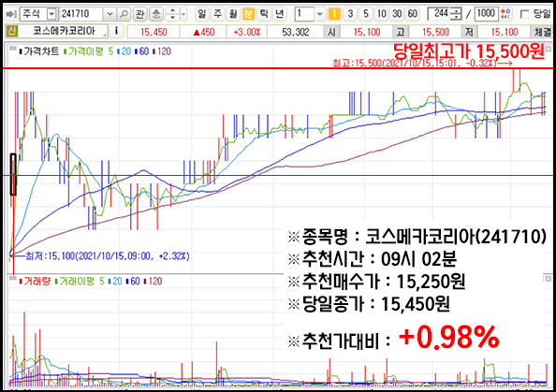
Task: Select the 30 minute interval tab
Action: click(x=397, y=14)
